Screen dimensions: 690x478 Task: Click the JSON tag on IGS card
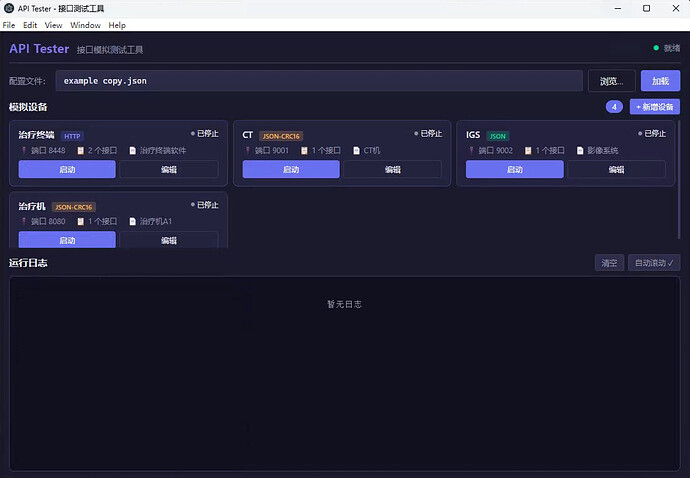pyautogui.click(x=498, y=136)
